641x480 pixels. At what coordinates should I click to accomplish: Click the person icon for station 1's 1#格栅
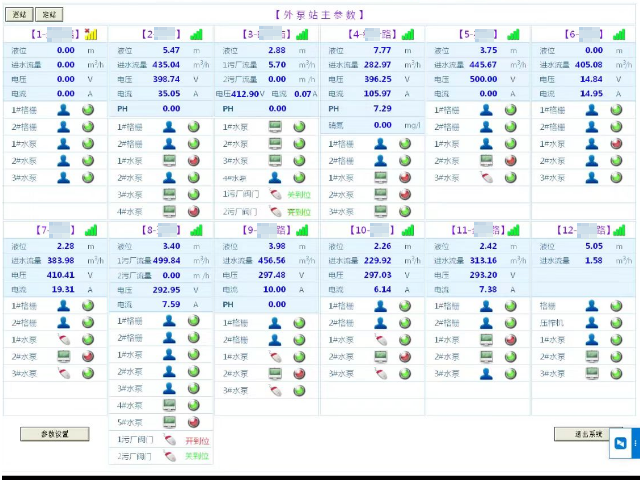click(x=63, y=110)
